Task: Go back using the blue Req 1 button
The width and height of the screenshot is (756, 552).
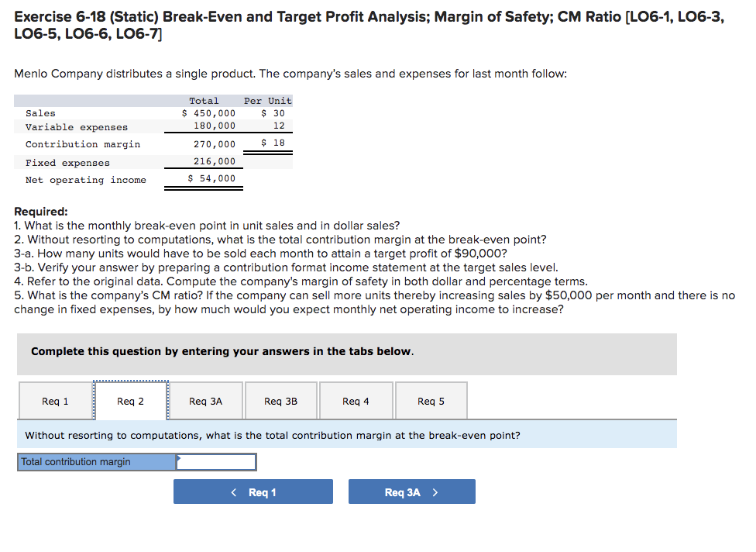Action: point(253,492)
